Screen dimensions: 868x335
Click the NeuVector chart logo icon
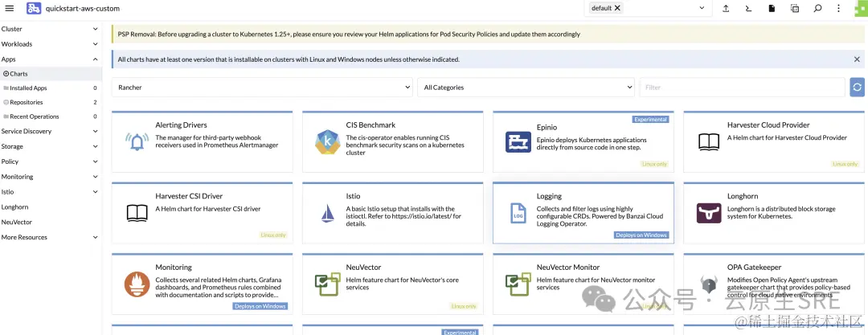(327, 284)
